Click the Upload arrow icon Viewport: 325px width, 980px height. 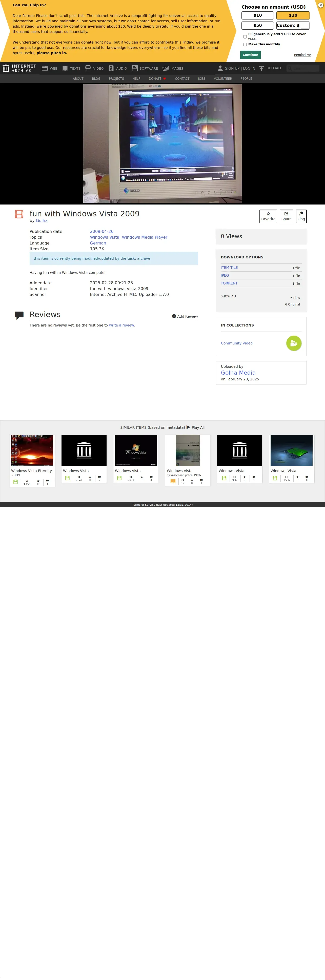coord(261,69)
